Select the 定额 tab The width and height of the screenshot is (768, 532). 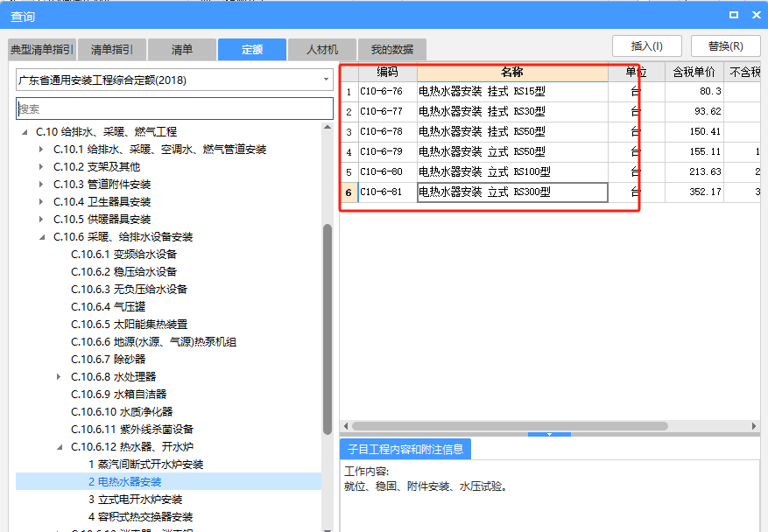click(x=251, y=49)
